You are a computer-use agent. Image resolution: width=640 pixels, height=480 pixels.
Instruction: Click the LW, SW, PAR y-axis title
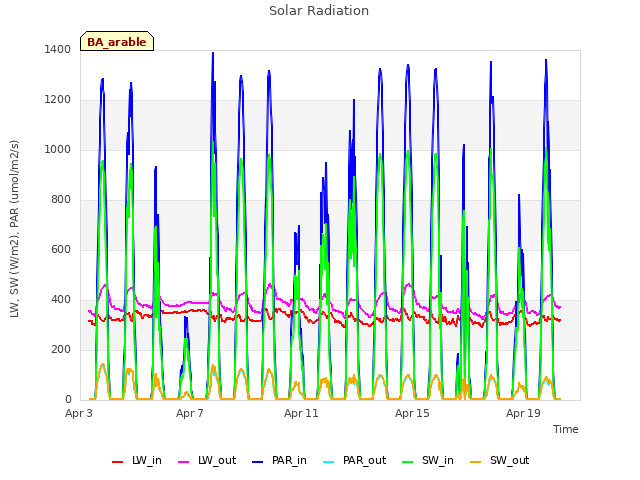click(x=14, y=229)
